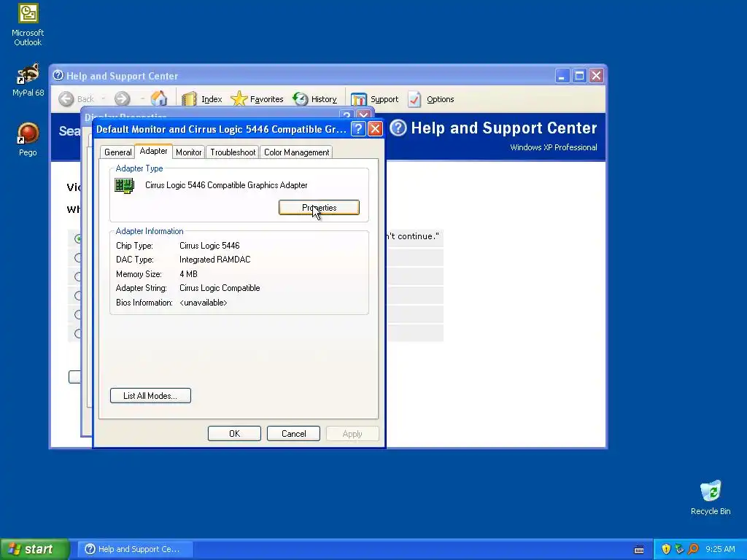Open Options in Help Center toolbar
747x560 pixels.
[430, 99]
